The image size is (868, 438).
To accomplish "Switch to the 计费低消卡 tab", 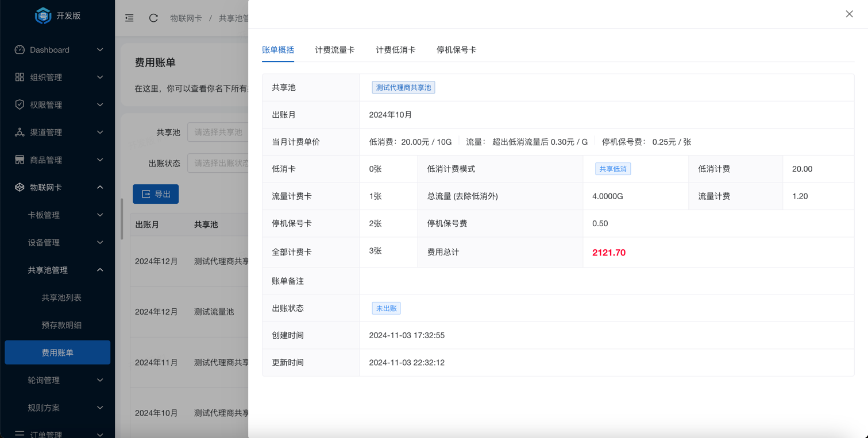I will click(395, 50).
